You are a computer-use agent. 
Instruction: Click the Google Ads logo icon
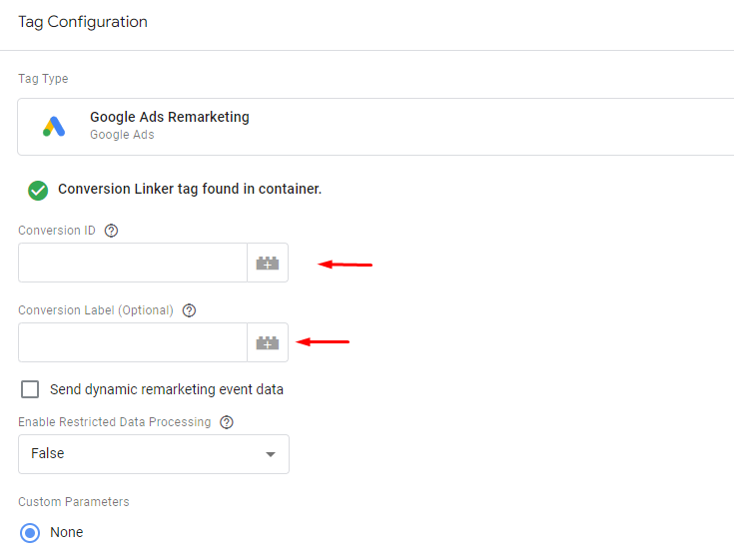tap(54, 127)
